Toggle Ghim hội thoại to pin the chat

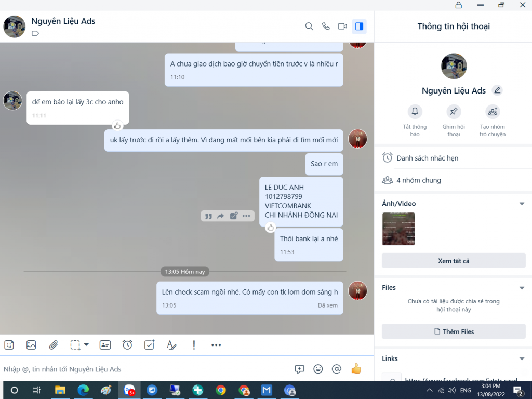tap(454, 112)
